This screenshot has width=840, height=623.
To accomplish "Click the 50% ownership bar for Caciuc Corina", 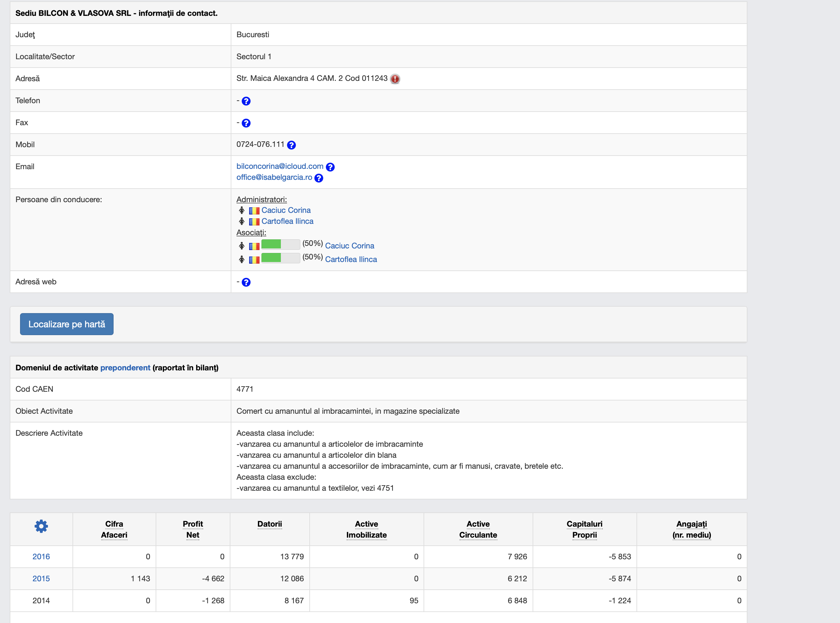I will coord(280,244).
